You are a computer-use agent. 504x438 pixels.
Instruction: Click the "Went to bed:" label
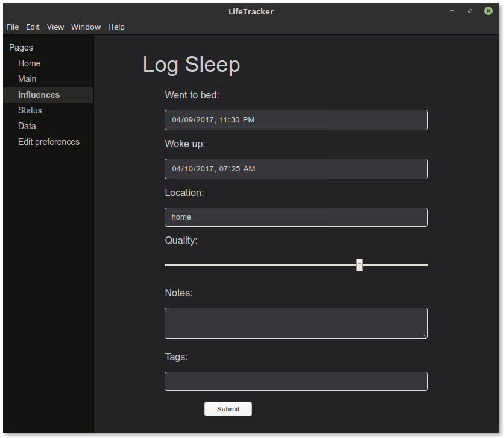point(192,95)
